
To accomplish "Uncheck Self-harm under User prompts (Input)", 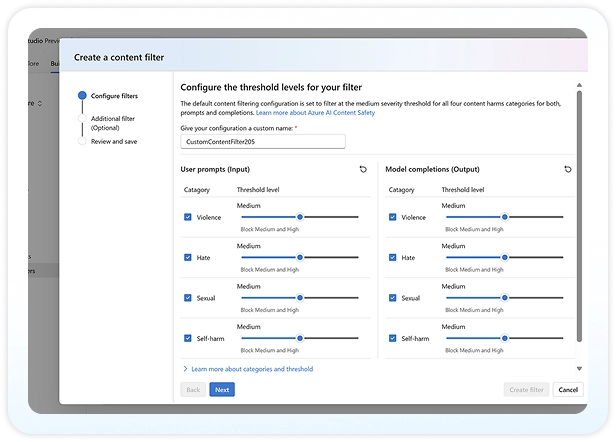I will pos(188,338).
